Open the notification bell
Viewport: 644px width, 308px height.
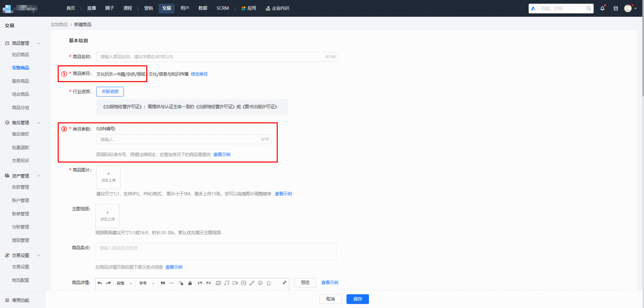[x=602, y=8]
